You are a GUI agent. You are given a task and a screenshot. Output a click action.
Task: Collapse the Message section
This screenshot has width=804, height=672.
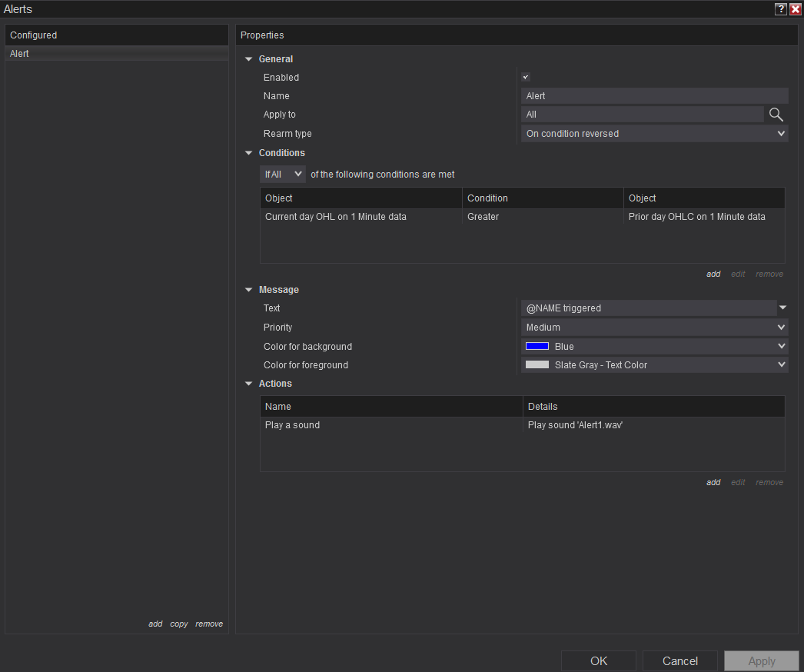point(249,290)
